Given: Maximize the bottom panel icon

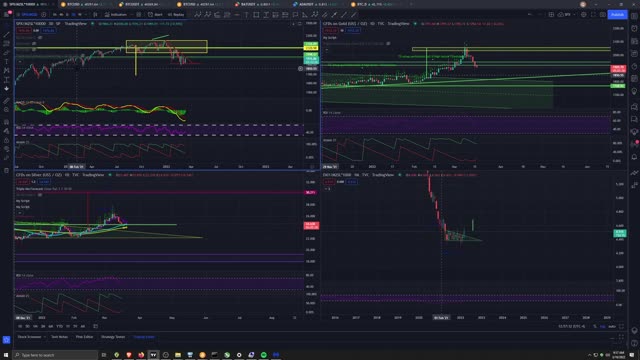Looking at the screenshot, I should click(x=621, y=337).
